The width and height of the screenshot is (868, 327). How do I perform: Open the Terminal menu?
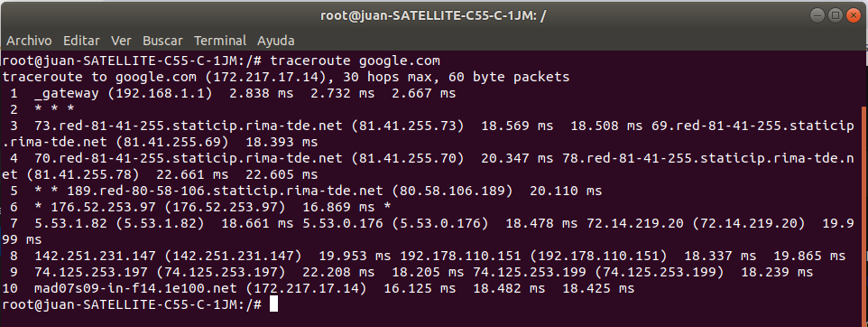[x=220, y=41]
